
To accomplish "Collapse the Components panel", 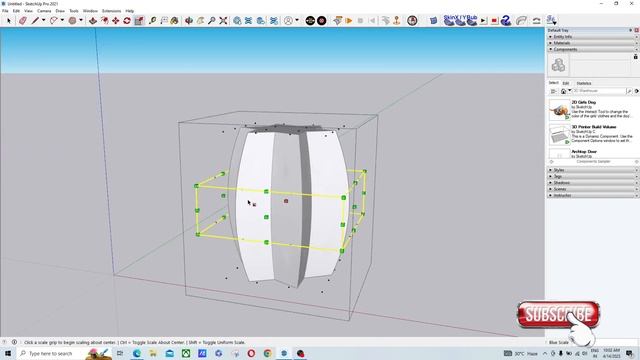I will tap(593, 49).
